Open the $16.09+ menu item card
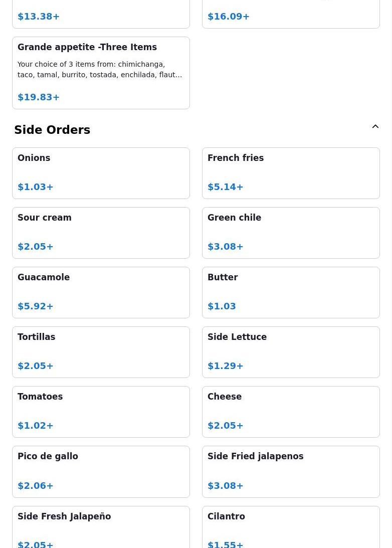Image resolution: width=392 pixels, height=548 pixels. 291,14
